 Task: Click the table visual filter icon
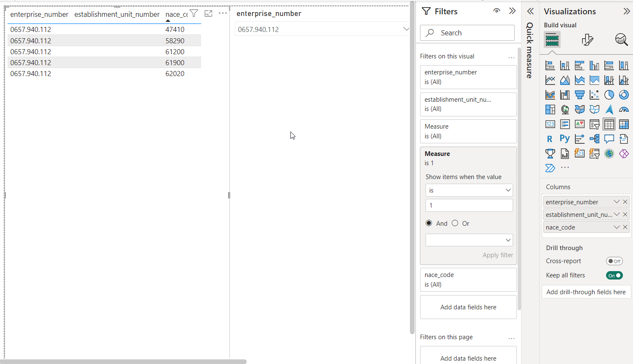pos(194,13)
